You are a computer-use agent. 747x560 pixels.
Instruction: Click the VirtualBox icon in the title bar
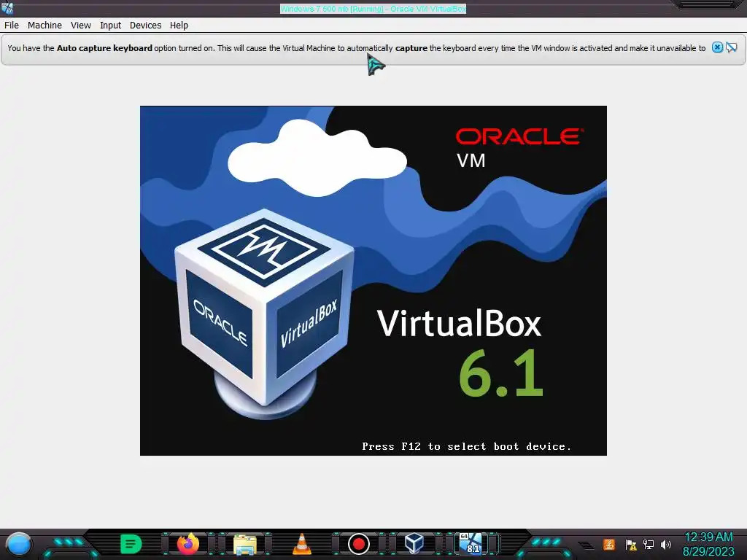(7, 8)
